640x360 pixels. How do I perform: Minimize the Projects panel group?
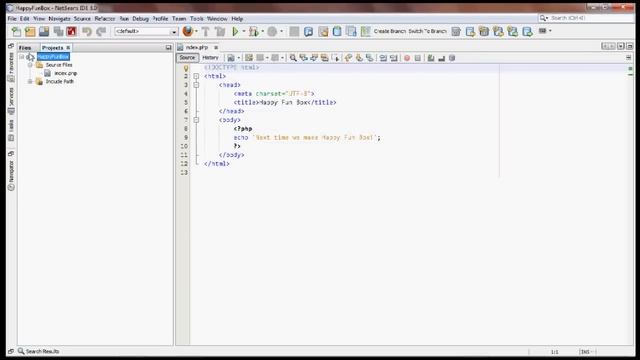(168, 48)
